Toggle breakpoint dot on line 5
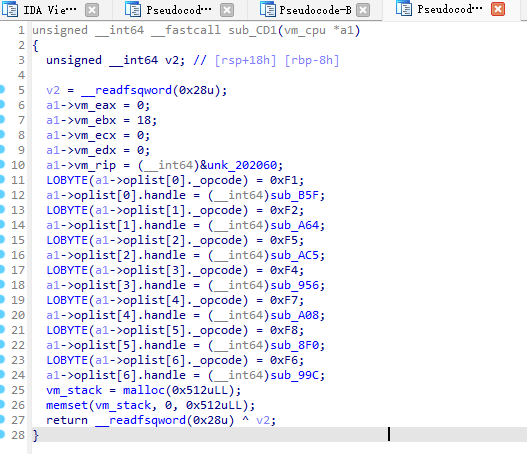Screen dimensions: 527x454 2,89
